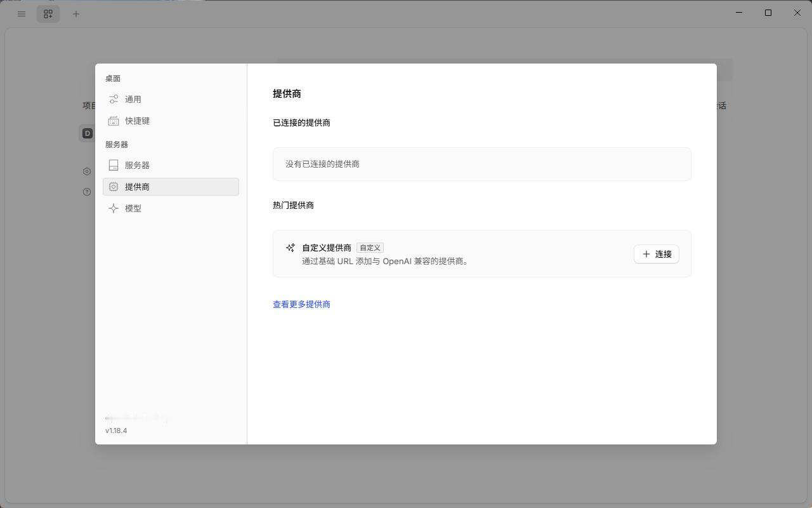Open the hamburger menu in the title bar
The image size is (812, 508).
(22, 13)
